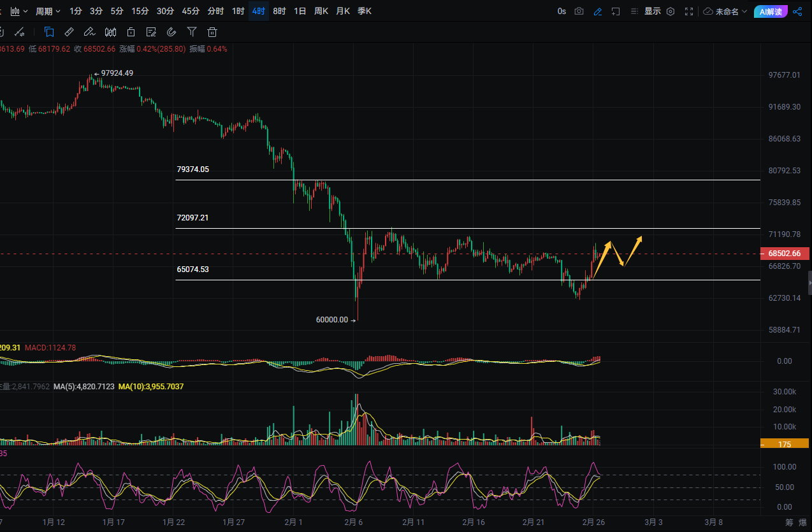Click the trash can delete drawings icon

[212, 32]
